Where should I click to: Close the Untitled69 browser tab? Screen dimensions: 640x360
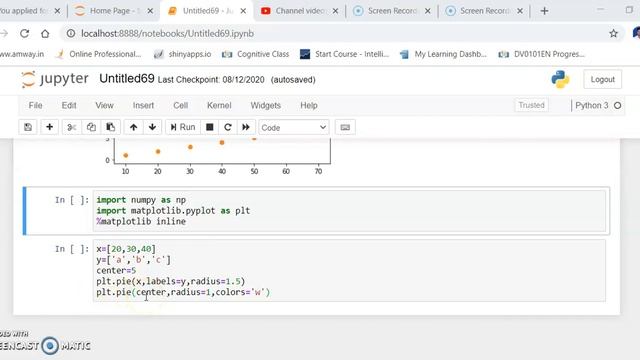[243, 11]
